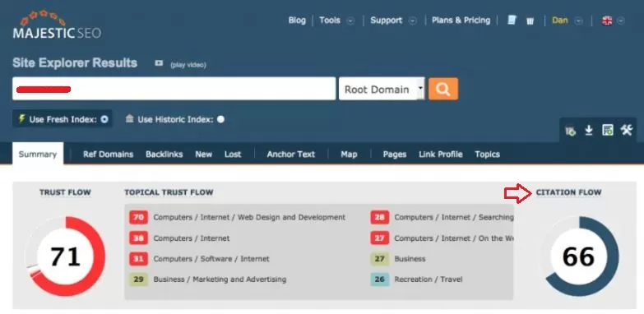The width and height of the screenshot is (644, 314).
Task: Open the report document icon in header
Action: pos(512,20)
